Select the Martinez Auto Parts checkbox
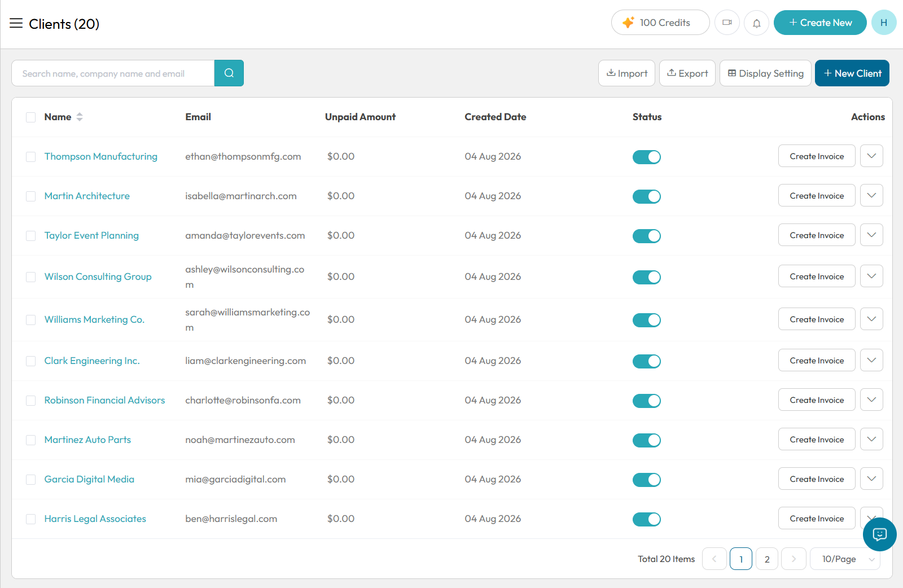This screenshot has height=588, width=903. pyautogui.click(x=31, y=440)
